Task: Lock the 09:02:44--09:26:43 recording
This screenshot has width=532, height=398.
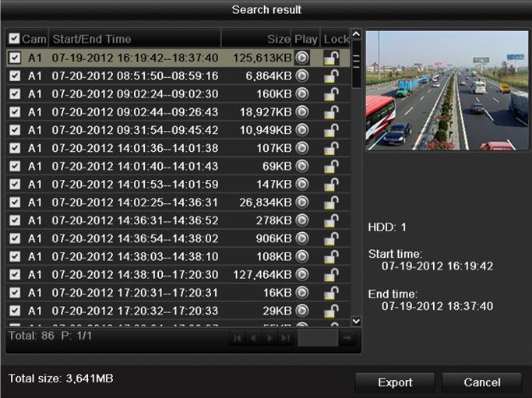Action: click(x=332, y=112)
